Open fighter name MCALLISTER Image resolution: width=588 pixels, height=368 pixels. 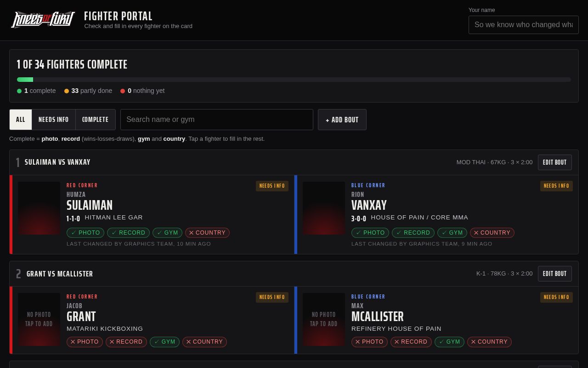click(378, 316)
